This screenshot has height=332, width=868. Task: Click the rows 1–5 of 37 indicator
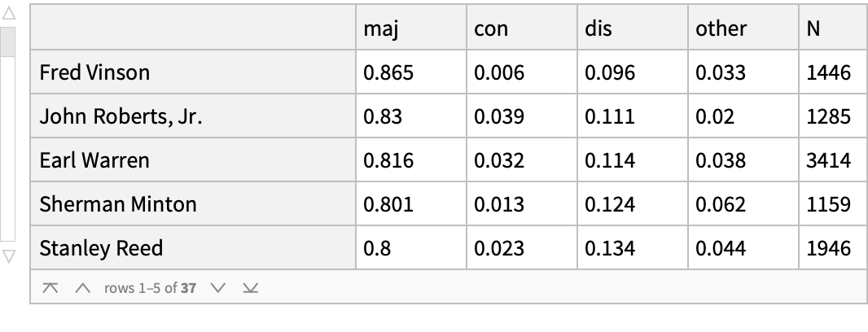tap(150, 288)
